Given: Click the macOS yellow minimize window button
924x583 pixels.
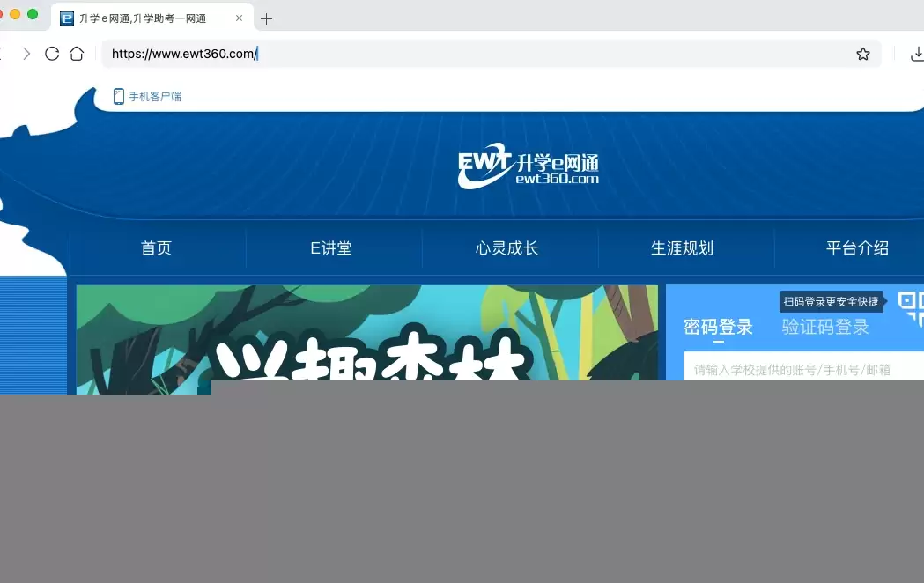Looking at the screenshot, I should coord(15,14).
